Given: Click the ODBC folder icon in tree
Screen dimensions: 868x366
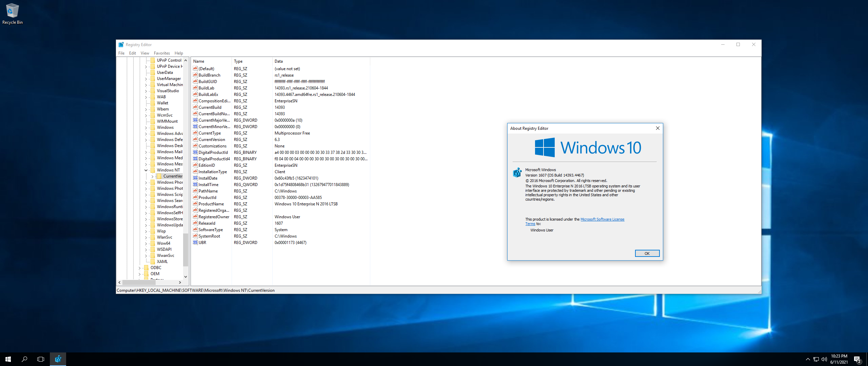Looking at the screenshot, I should tap(146, 267).
